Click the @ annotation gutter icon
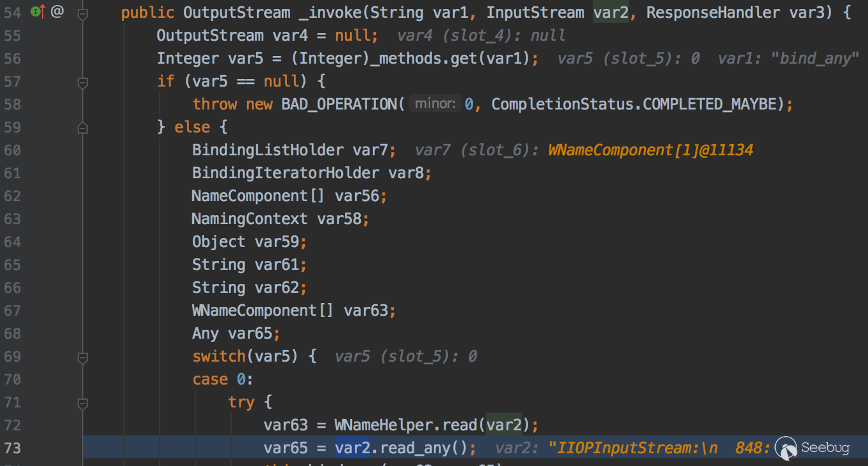The image size is (868, 466). pyautogui.click(x=57, y=11)
